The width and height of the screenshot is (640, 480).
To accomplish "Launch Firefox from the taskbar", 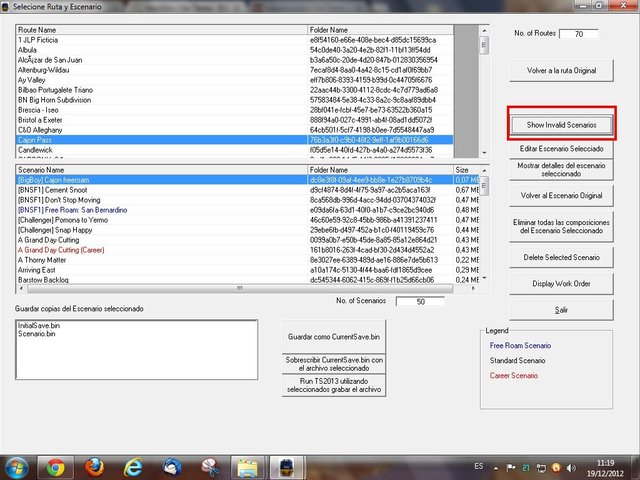I will 93,466.
